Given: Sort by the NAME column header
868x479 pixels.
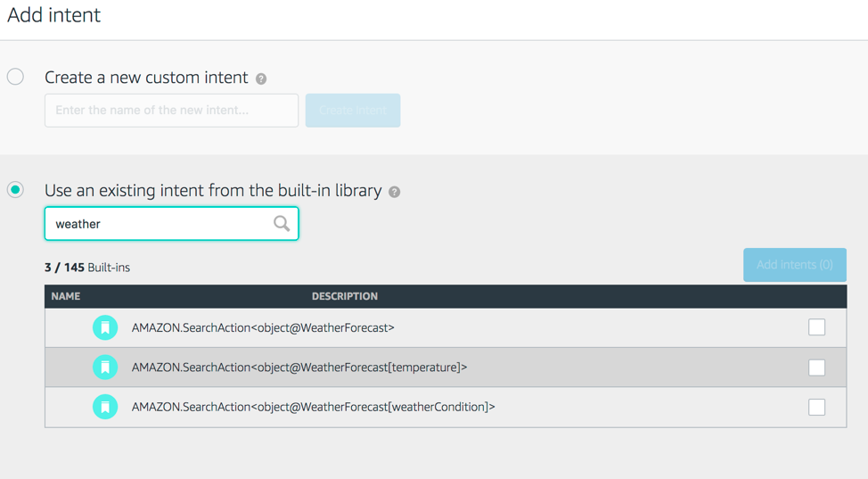Looking at the screenshot, I should coord(66,296).
